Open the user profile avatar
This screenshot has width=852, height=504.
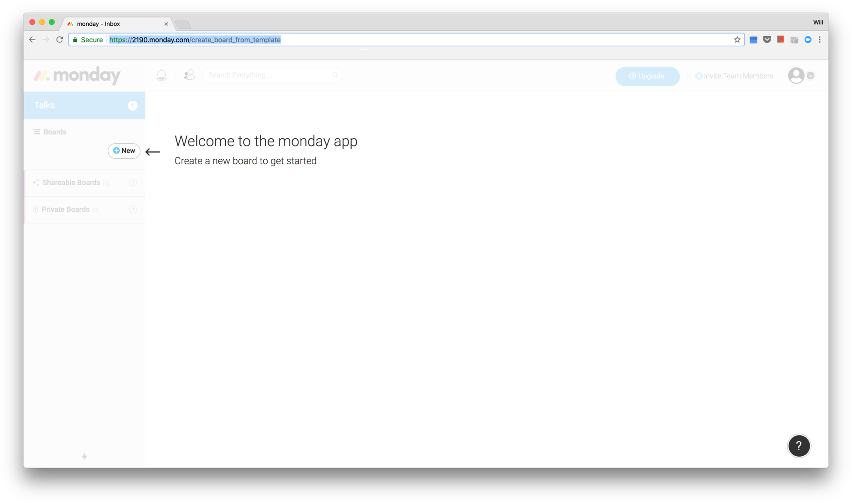(x=796, y=75)
